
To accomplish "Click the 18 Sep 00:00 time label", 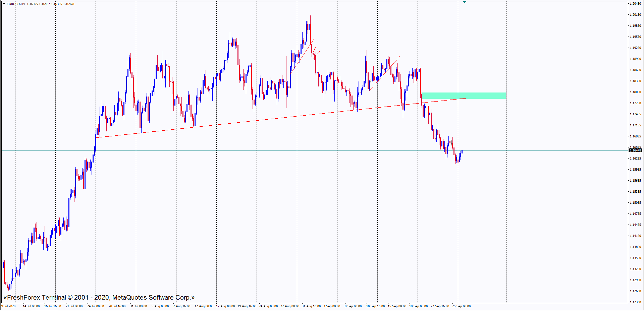I will click(x=418, y=306).
